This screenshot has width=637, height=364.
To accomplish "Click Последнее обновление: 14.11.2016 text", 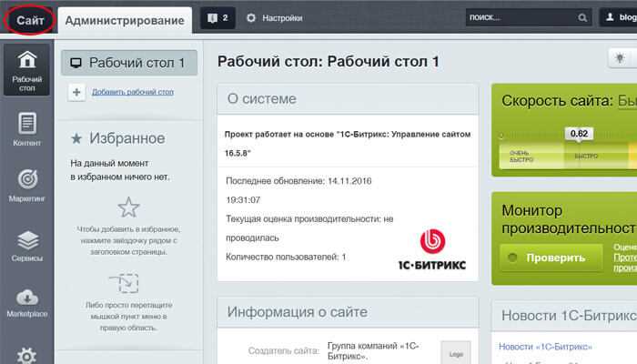I will point(298,181).
